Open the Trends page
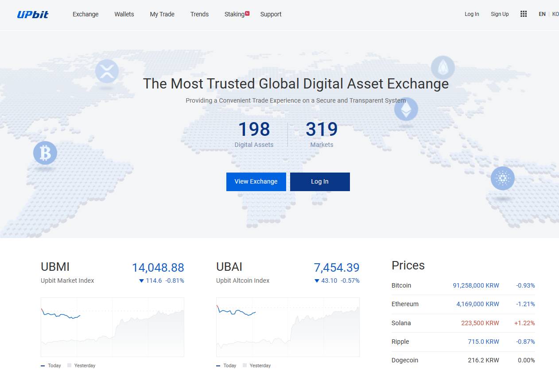The height and width of the screenshot is (392, 559). 199,14
